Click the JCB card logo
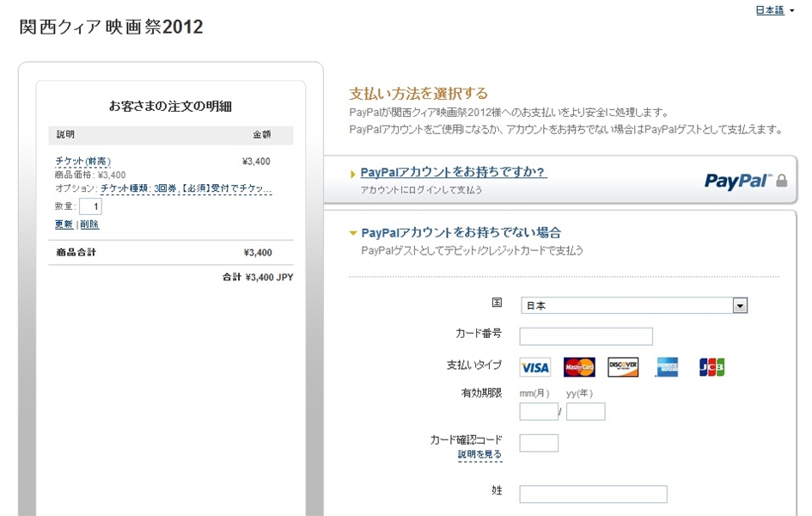 coord(711,367)
